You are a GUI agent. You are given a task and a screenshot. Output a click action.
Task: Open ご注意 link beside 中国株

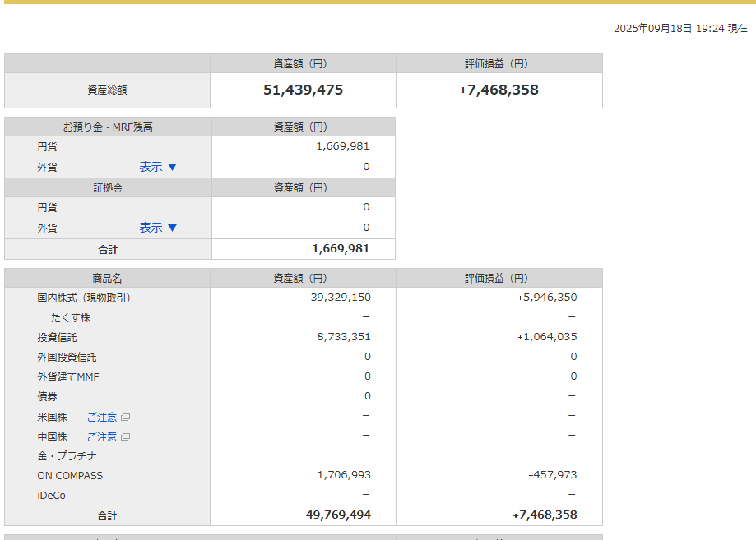[x=102, y=437]
